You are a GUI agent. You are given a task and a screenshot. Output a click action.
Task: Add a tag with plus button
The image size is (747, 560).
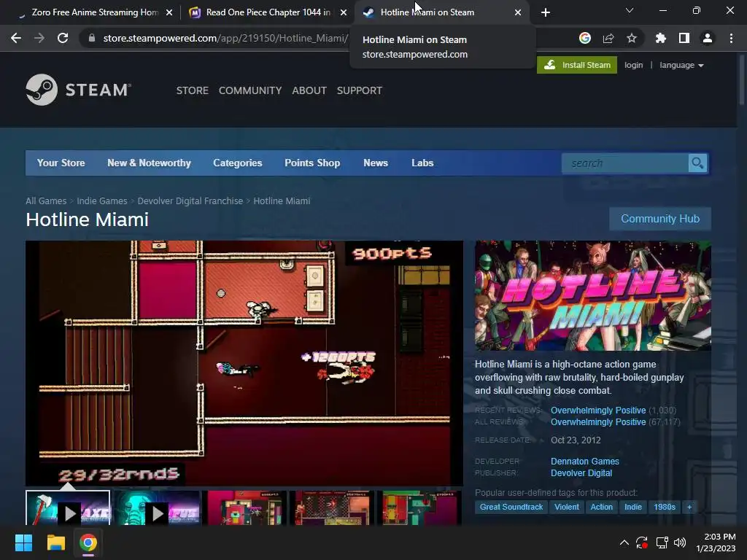pyautogui.click(x=689, y=507)
